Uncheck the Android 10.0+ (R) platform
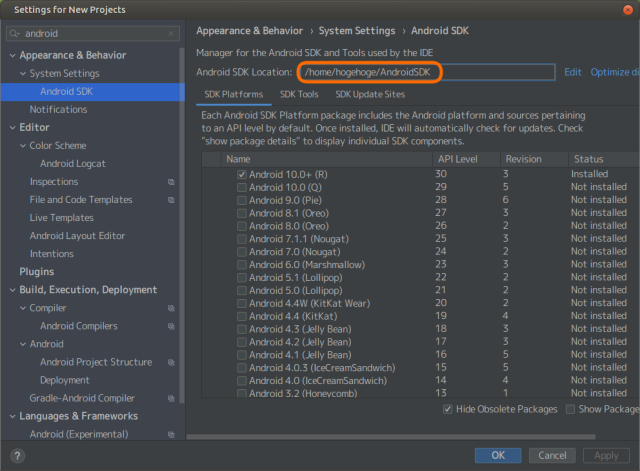Image resolution: width=640 pixels, height=471 pixels. pos(242,174)
